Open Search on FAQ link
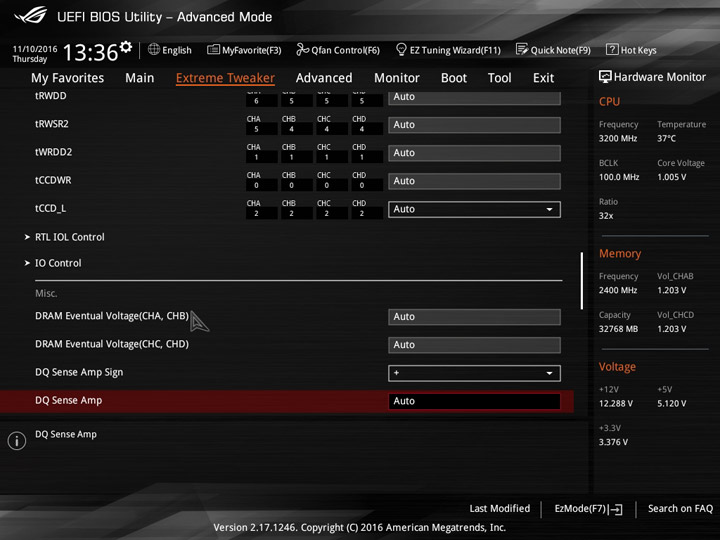The image size is (720, 540). pos(680,508)
